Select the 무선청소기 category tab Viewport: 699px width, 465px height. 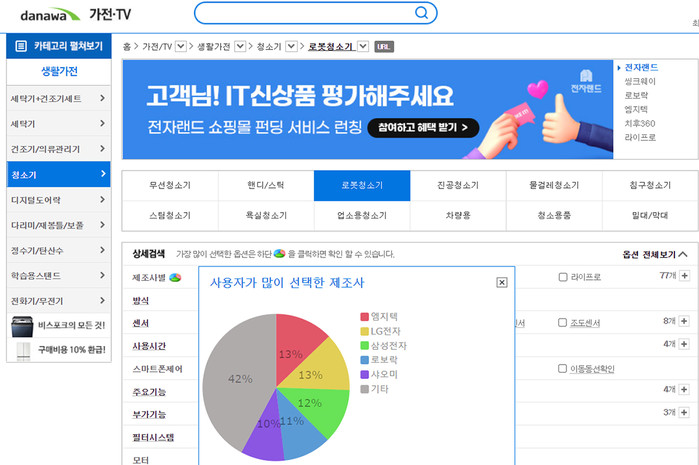(x=169, y=186)
